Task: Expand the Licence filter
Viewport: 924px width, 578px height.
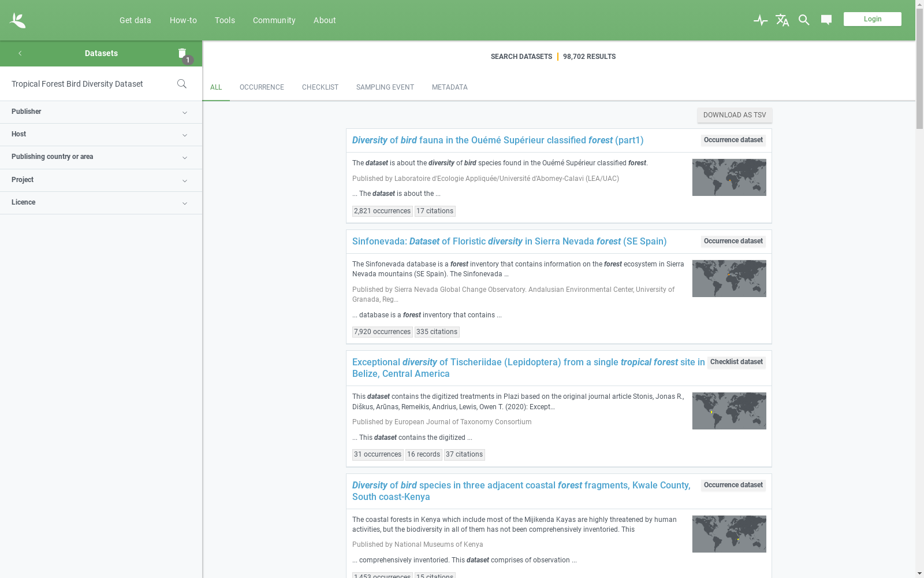Action: click(x=101, y=203)
